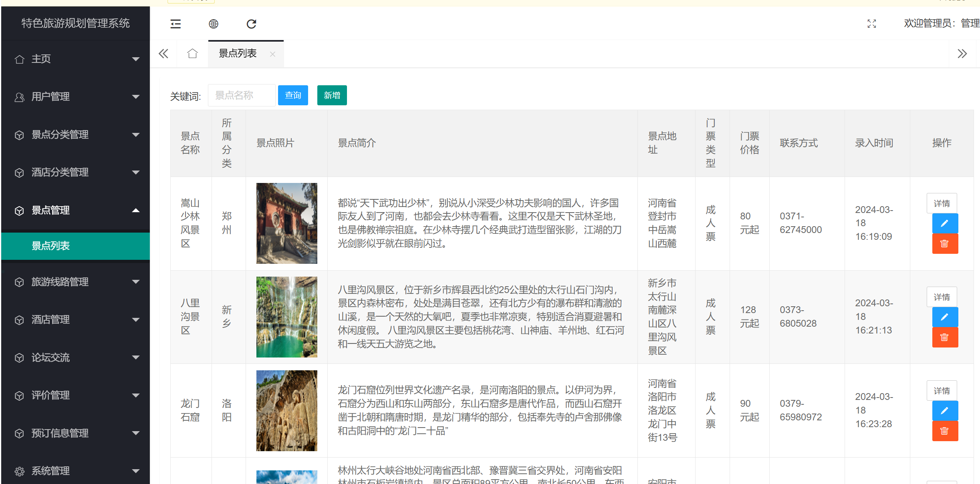
Task: Expand the 旅游线路管理 dropdown
Action: (136, 282)
